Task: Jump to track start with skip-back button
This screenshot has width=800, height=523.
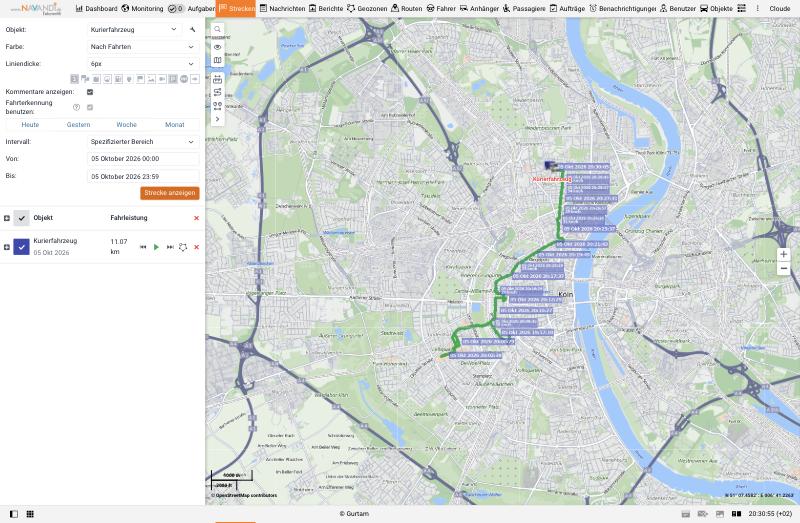Action: 143,247
